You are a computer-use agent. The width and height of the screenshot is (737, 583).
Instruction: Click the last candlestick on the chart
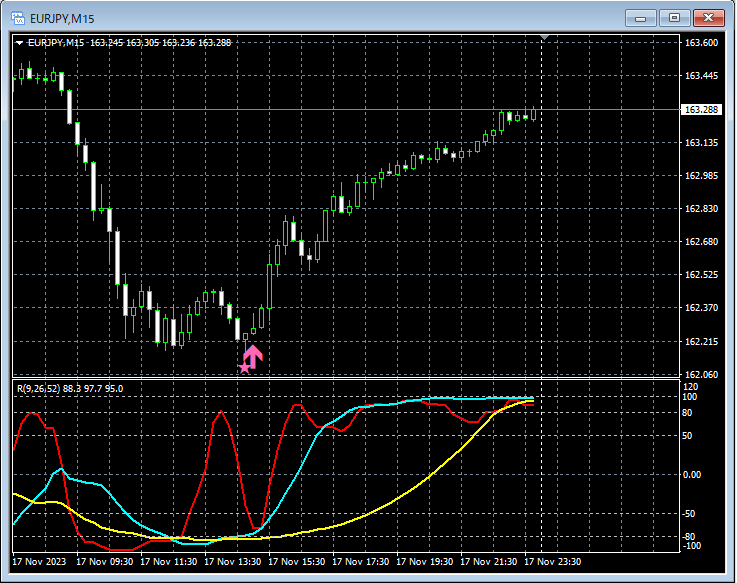533,114
